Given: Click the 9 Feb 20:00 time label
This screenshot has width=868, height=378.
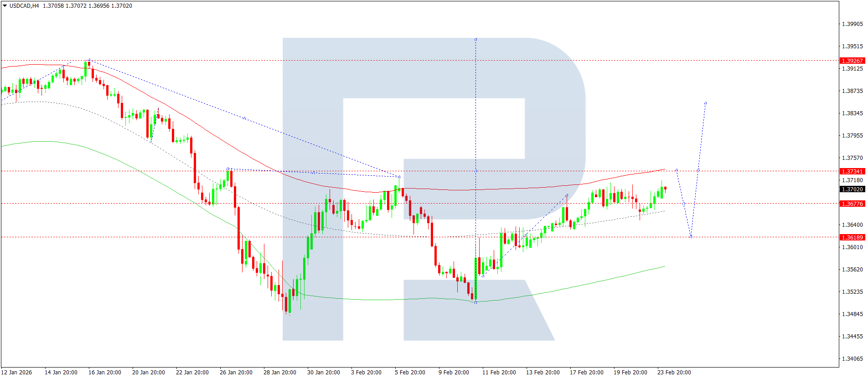Looking at the screenshot, I should tap(454, 372).
